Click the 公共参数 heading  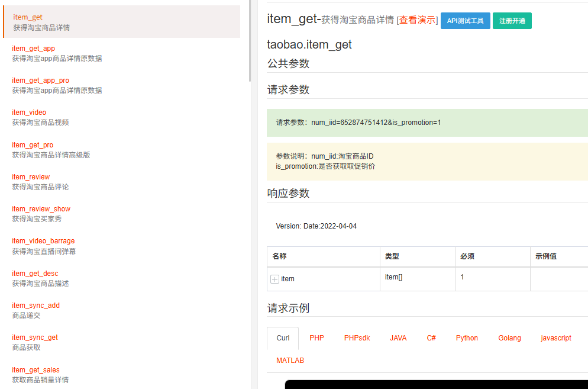click(x=288, y=63)
